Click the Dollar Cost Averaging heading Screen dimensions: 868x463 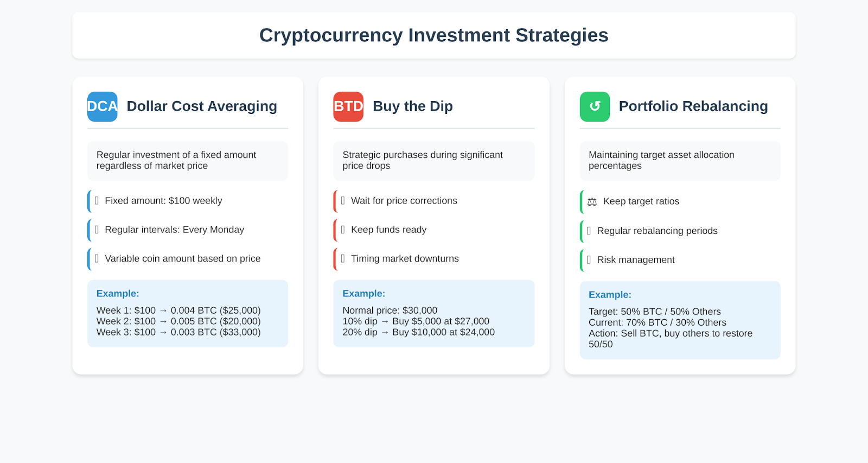(x=202, y=106)
